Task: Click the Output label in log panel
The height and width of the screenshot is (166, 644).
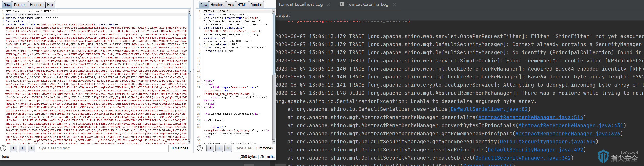Action: [283, 15]
